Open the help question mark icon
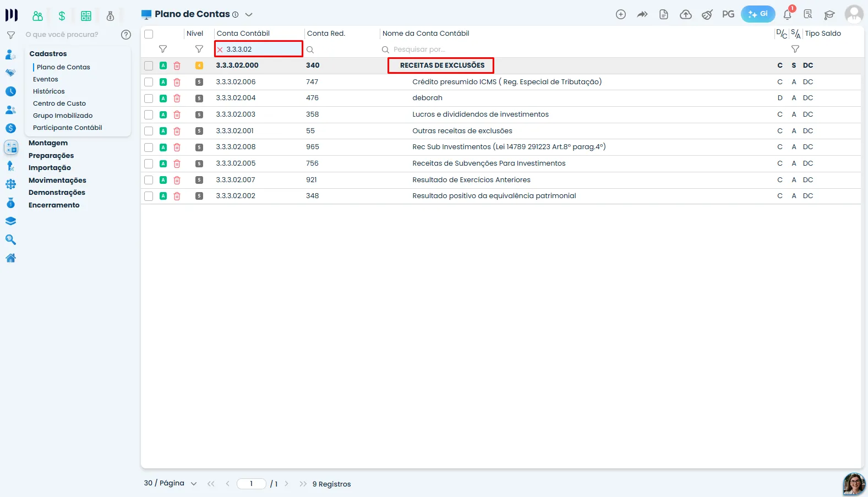Viewport: 868px width, 497px height. tap(126, 35)
